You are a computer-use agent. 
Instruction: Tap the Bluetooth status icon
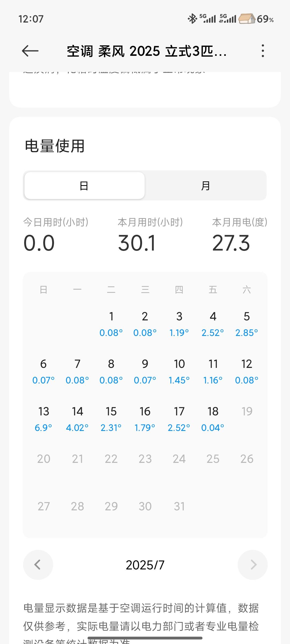point(192,19)
